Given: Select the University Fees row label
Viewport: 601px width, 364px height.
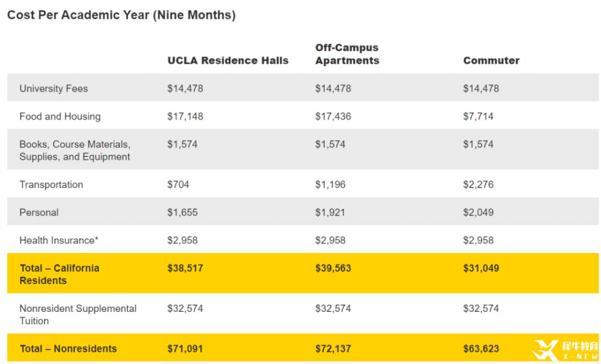Looking at the screenshot, I should (53, 89).
